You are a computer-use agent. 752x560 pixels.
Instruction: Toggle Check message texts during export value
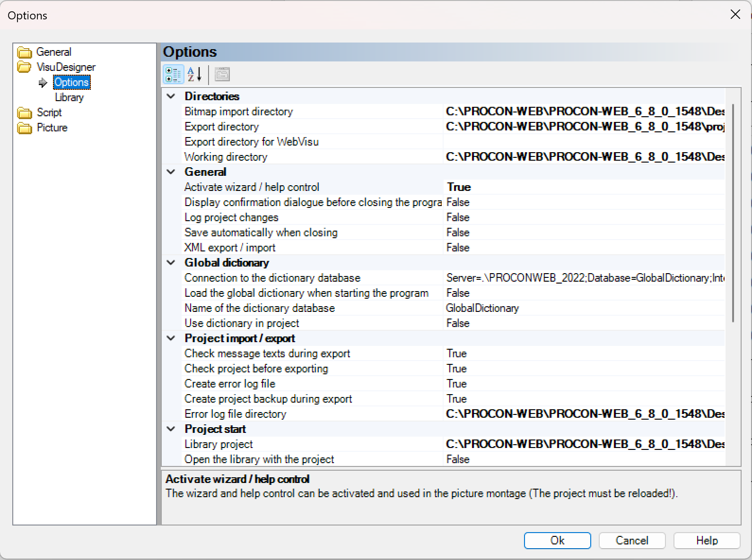tap(584, 353)
